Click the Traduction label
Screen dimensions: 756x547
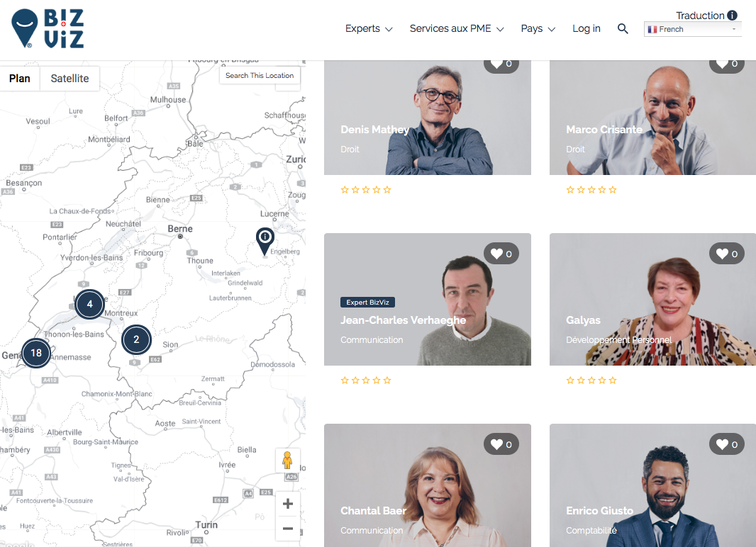(700, 16)
